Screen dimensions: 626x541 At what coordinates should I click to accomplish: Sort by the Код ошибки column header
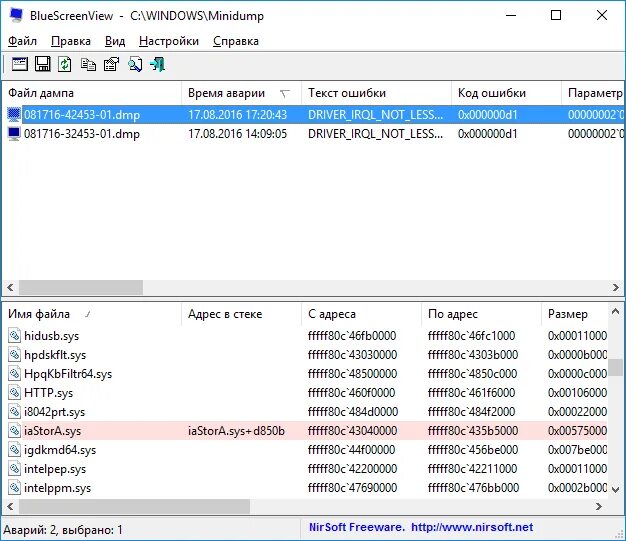506,93
